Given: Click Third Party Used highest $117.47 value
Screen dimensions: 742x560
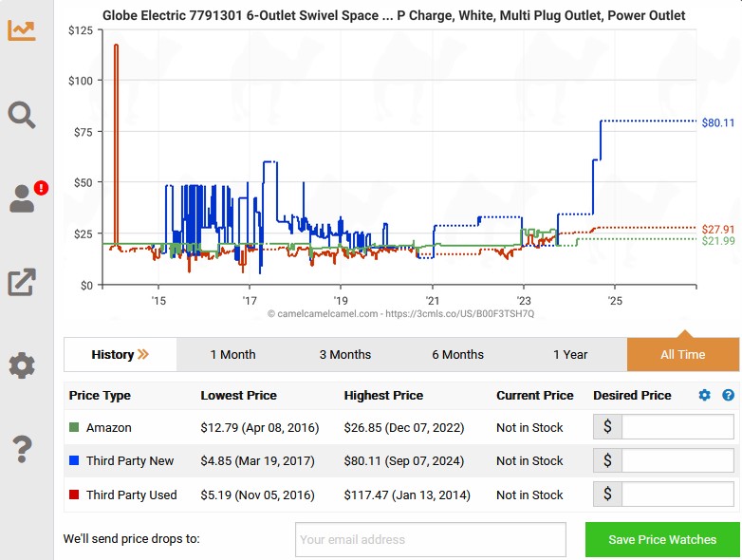Looking at the screenshot, I should point(407,495).
